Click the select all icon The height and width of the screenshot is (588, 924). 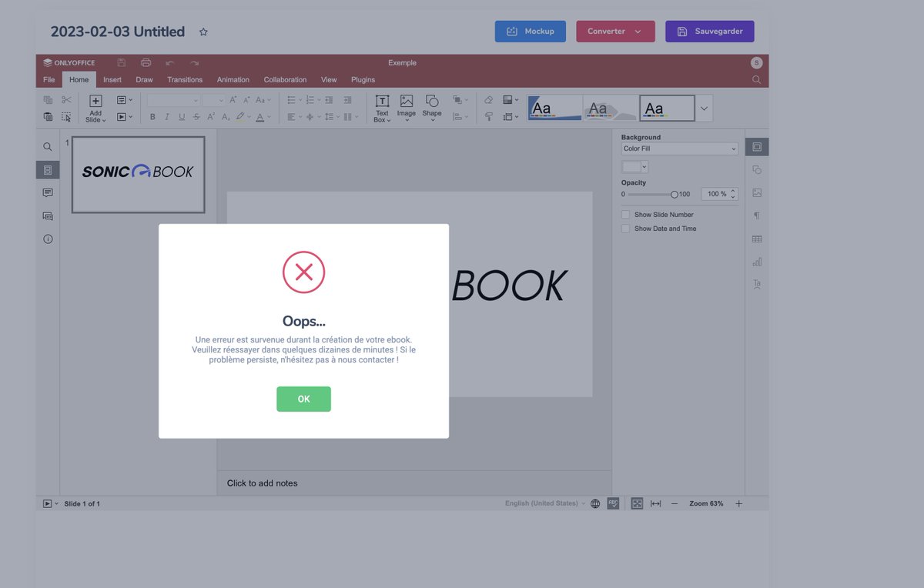[66, 117]
